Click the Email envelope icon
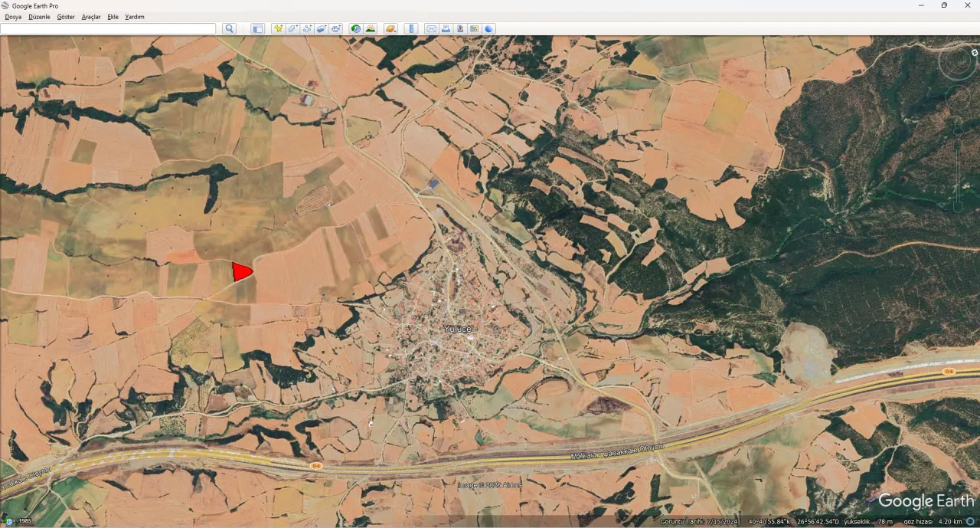The image size is (980, 528). coord(431,28)
